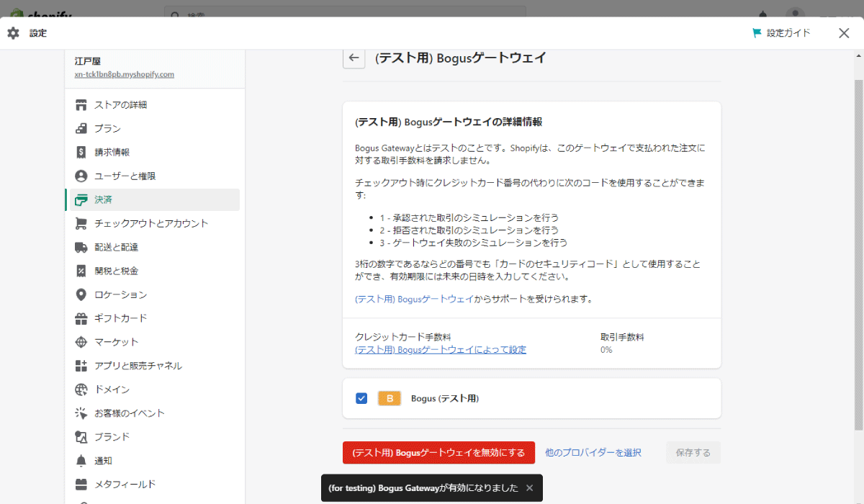Click the payments card icon
The width and height of the screenshot is (864, 504).
[81, 200]
